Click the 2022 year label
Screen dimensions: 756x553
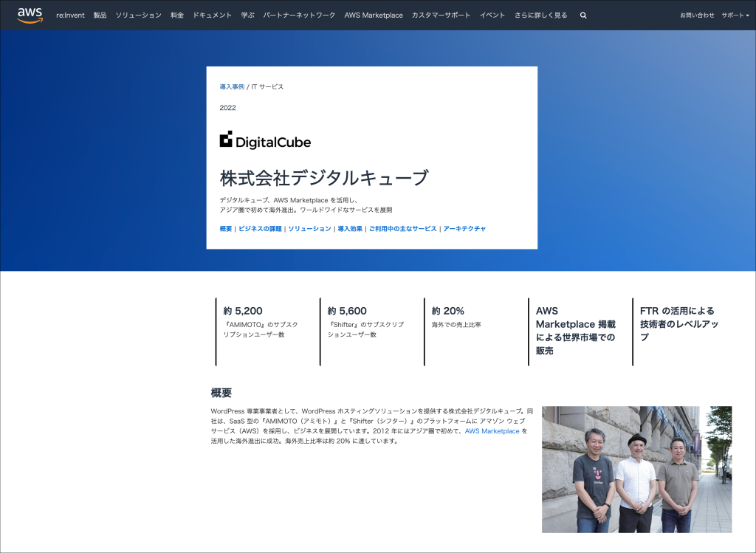[x=227, y=108]
